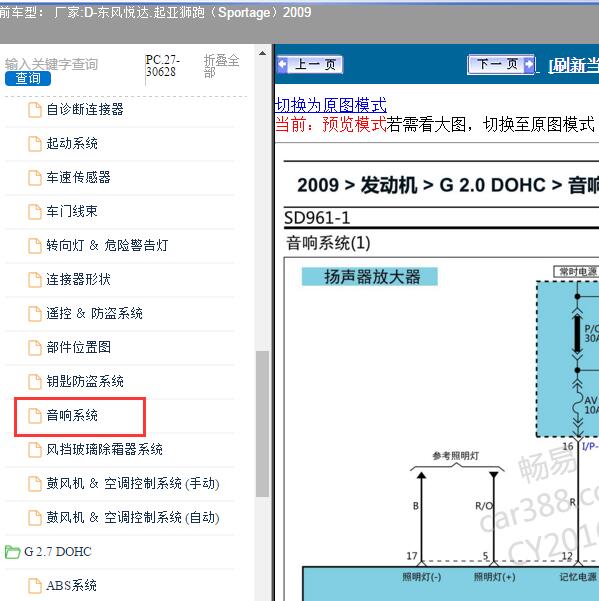Open 鼓风机 & 空调控制系统 (手动)
The height and width of the screenshot is (601, 599).
133,483
